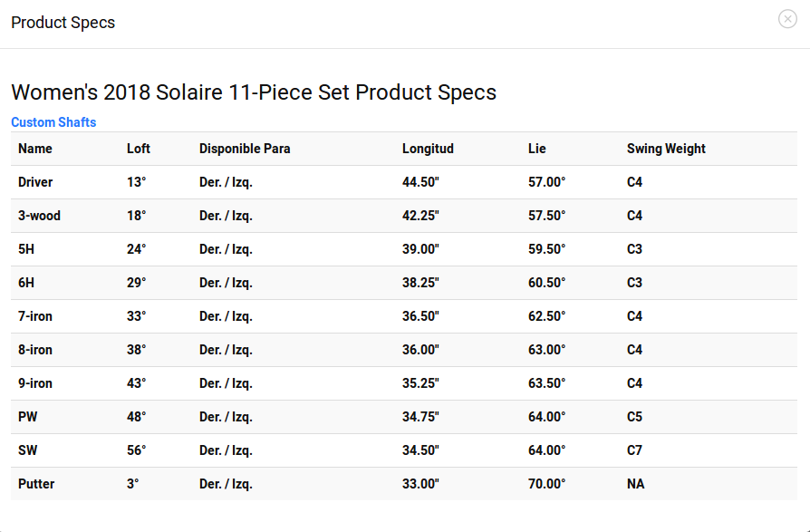This screenshot has width=810, height=532.
Task: Select the Disponible Para column header
Action: click(245, 149)
